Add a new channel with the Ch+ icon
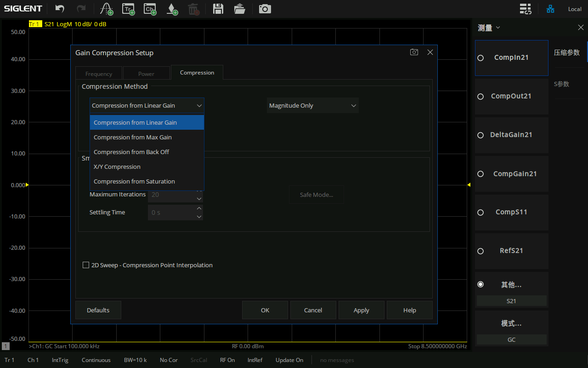Viewport: 588px width, 368px height. 149,9
